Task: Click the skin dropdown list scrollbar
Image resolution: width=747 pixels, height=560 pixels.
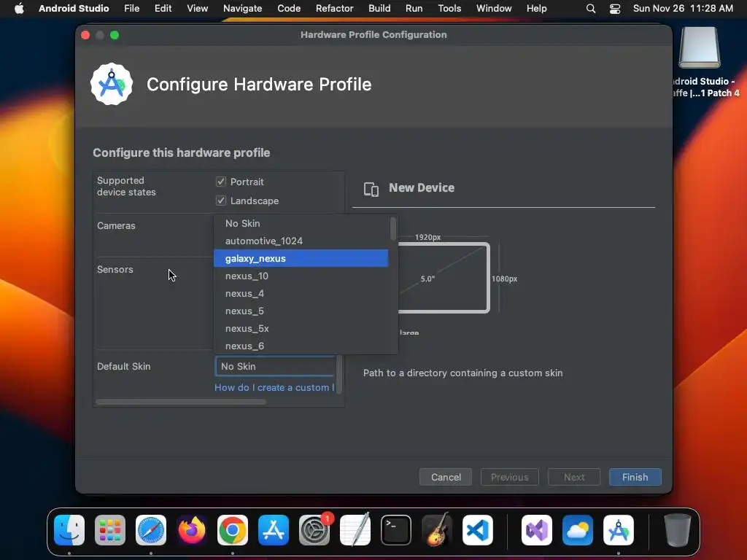Action: (393, 229)
